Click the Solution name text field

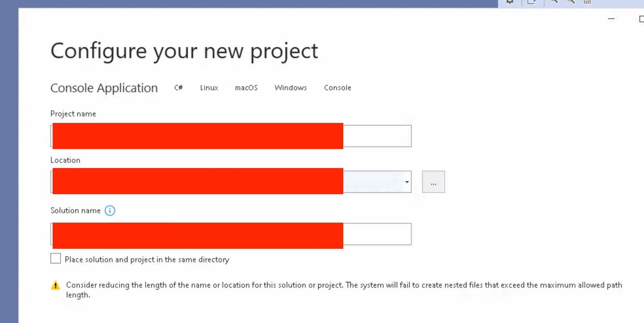pyautogui.click(x=376, y=234)
